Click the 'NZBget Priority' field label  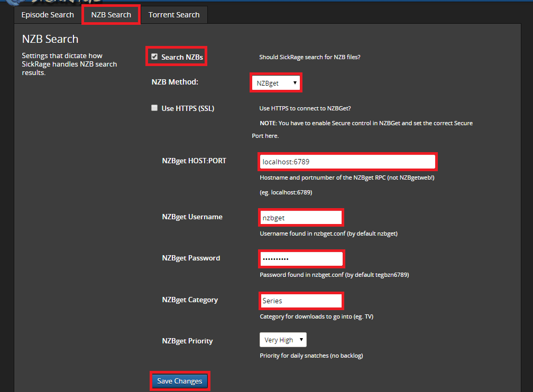(187, 341)
